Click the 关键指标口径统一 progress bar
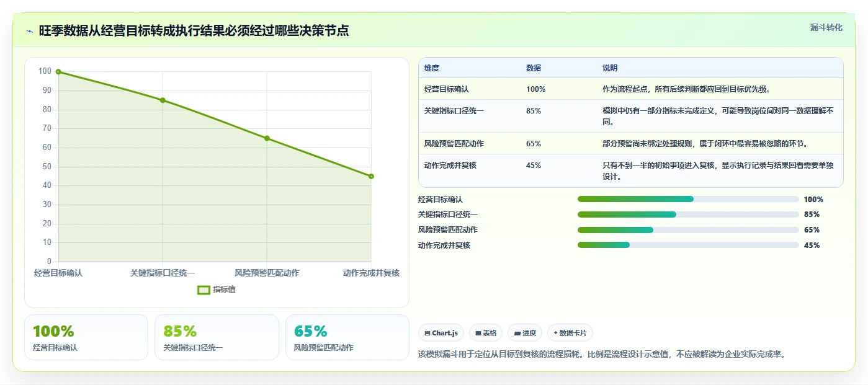The height and width of the screenshot is (385, 868). (688, 215)
